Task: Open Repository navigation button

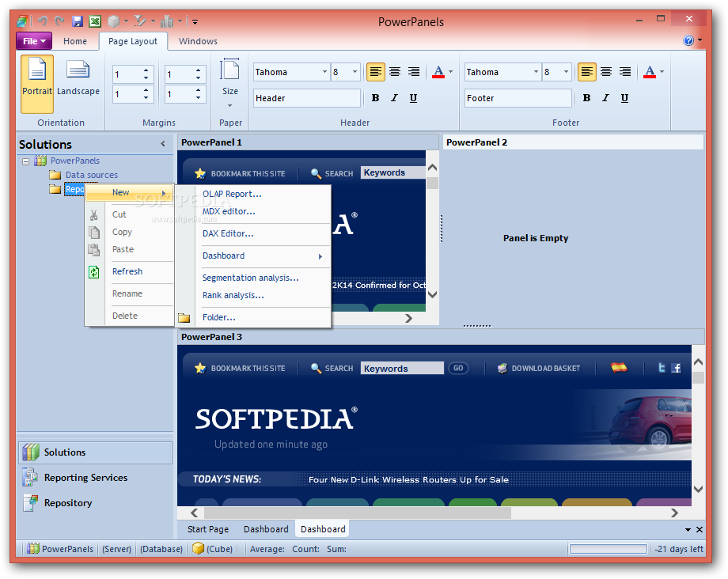Action: pyautogui.click(x=95, y=503)
